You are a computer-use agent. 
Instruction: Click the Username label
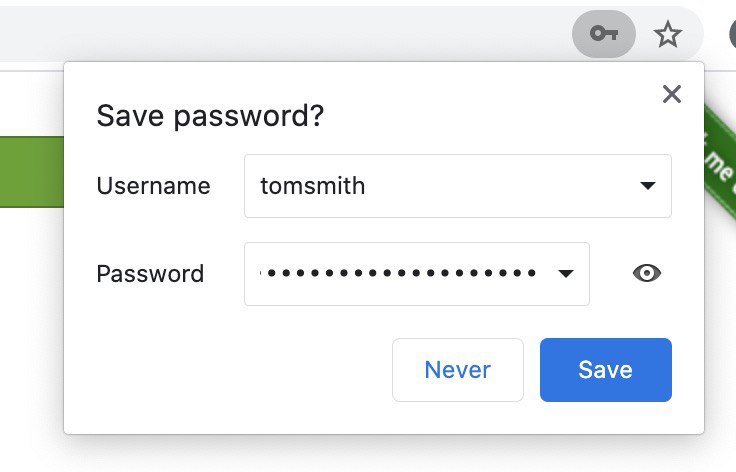tap(153, 186)
